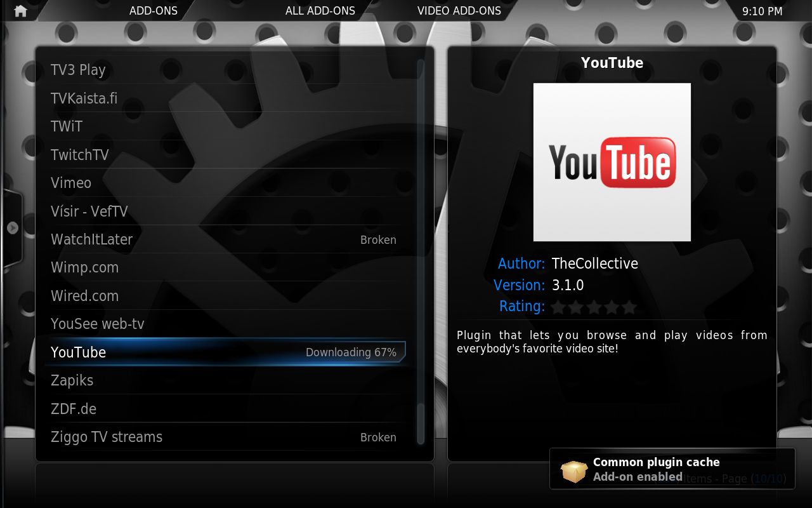Click the Add-on enabled notification text
Screen dimensions: 812x508
point(638,477)
